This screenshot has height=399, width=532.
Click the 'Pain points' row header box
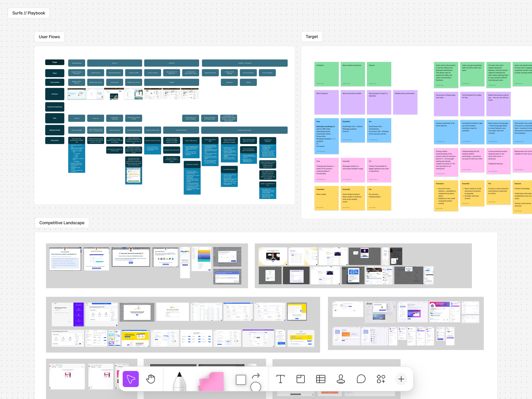click(x=55, y=140)
